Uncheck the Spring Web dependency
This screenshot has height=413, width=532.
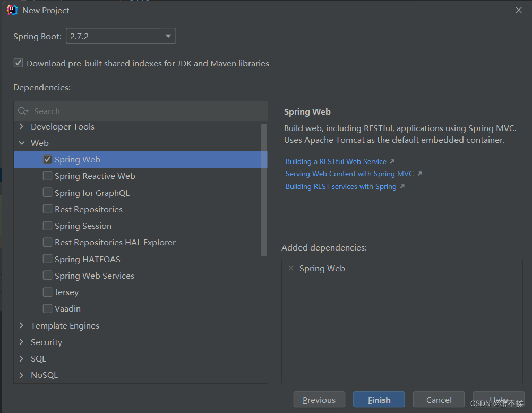tap(47, 159)
